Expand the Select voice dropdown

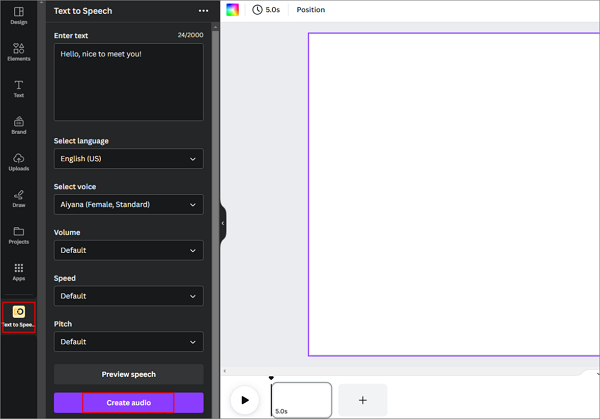coord(129,204)
